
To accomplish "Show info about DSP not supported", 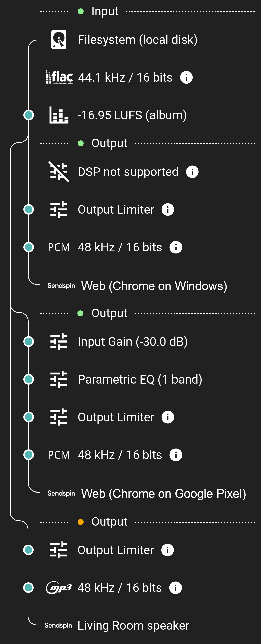I will [192, 172].
